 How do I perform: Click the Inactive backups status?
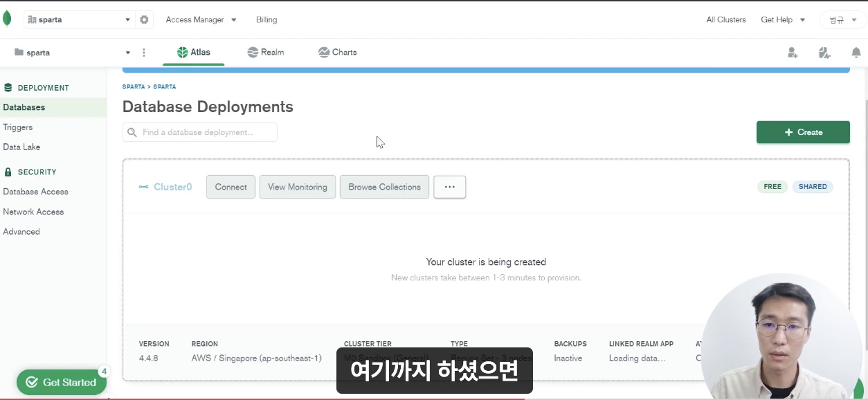pos(568,358)
